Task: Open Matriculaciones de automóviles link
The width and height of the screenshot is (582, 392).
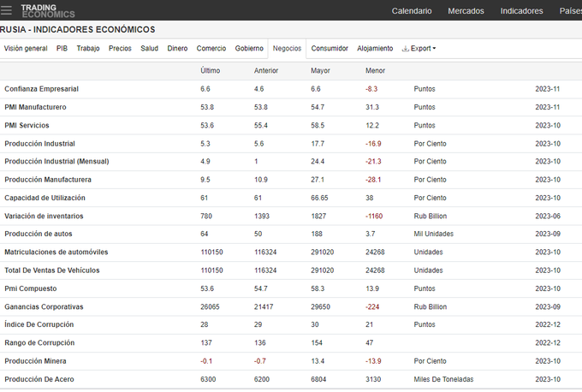Action: (56, 252)
